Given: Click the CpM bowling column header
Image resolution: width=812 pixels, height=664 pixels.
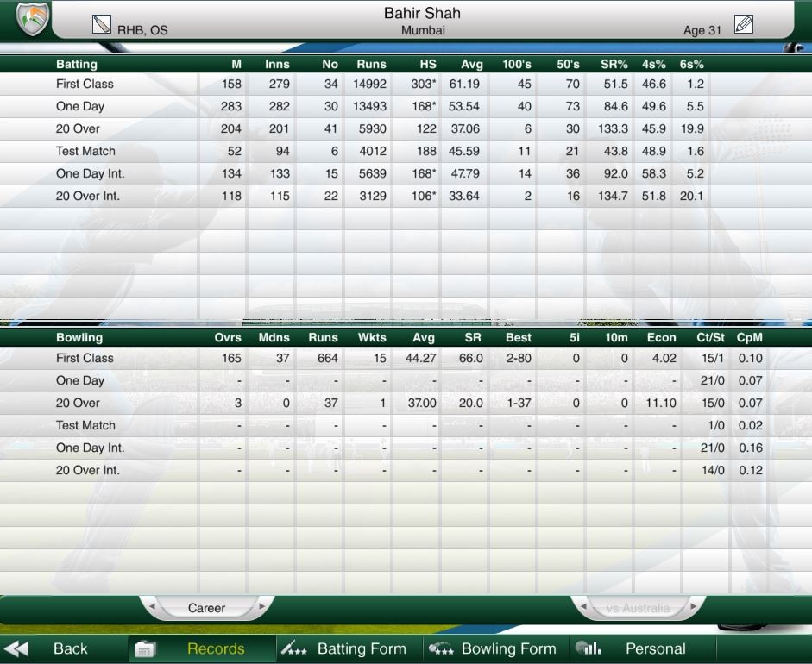Looking at the screenshot, I should [x=749, y=337].
